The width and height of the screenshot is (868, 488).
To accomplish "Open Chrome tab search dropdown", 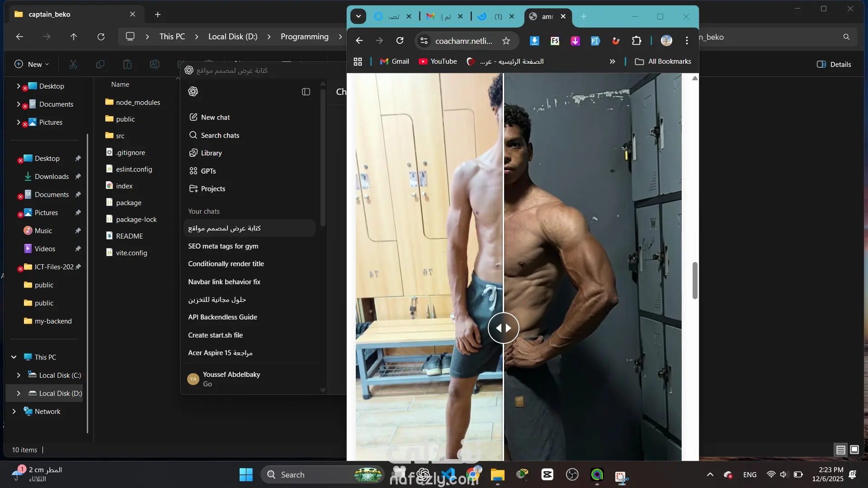I will click(358, 16).
